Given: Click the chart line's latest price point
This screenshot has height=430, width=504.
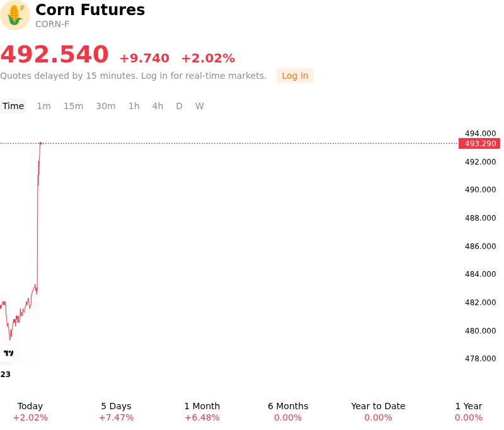Looking at the screenshot, I should coord(40,143).
